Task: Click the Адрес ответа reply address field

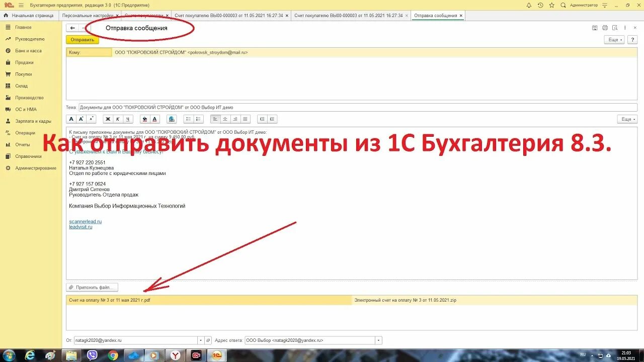Action: (x=310, y=340)
